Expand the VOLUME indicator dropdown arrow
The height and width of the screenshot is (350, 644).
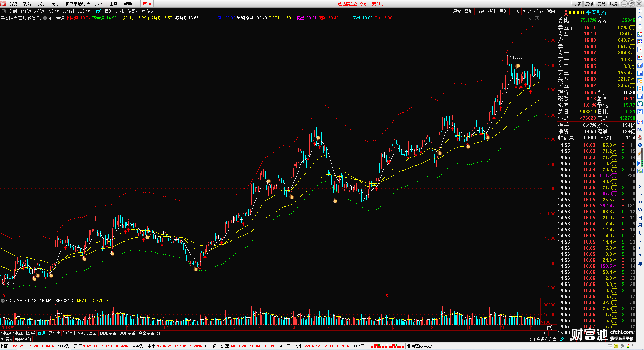coord(3,301)
